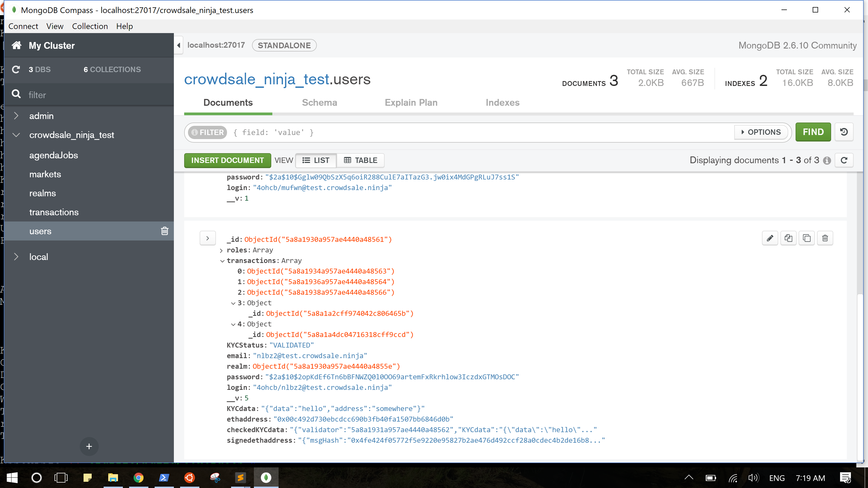Screen dimensions: 868x488
Task: Delete the users collection via trash icon
Action: tap(165, 231)
